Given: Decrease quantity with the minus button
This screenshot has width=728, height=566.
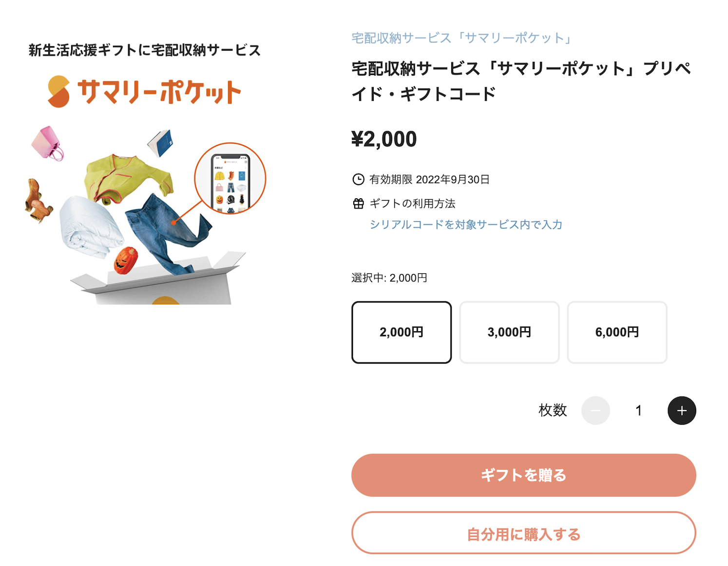Looking at the screenshot, I should [595, 411].
